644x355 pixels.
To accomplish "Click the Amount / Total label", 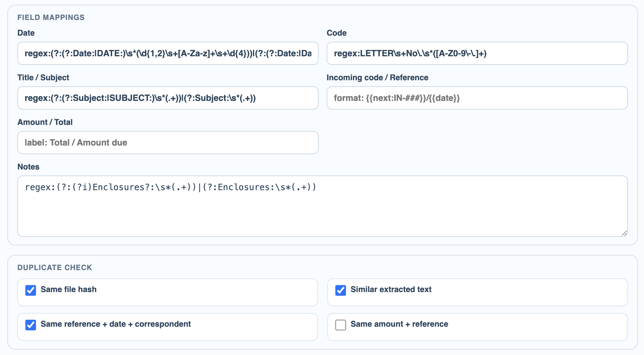I will [x=45, y=122].
